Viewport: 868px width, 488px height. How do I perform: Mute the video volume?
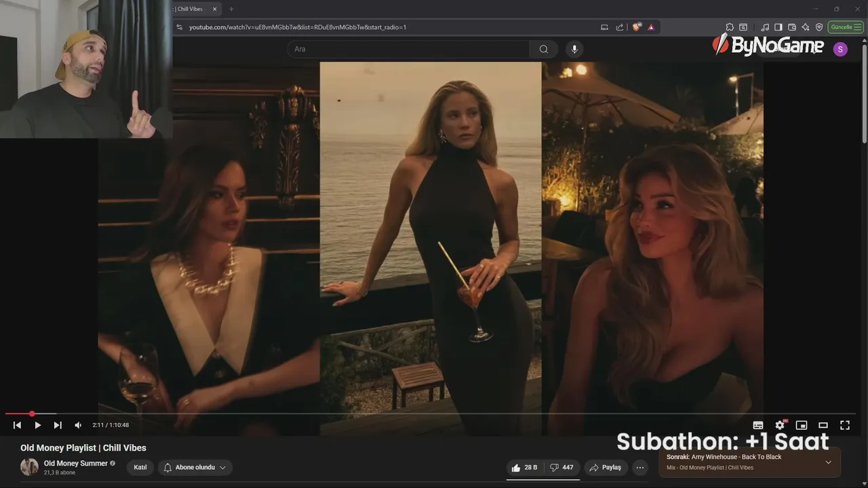[x=78, y=425]
